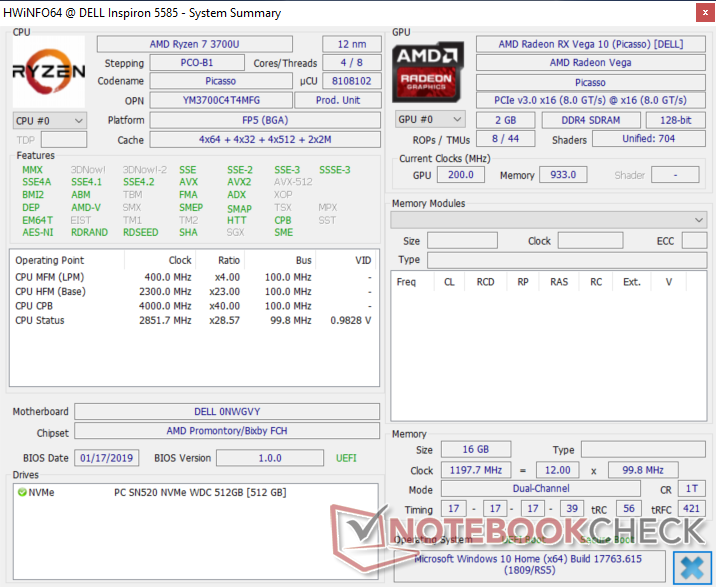Click the Operating Point column header
Viewport: 716px width, 587px height.
(x=68, y=260)
